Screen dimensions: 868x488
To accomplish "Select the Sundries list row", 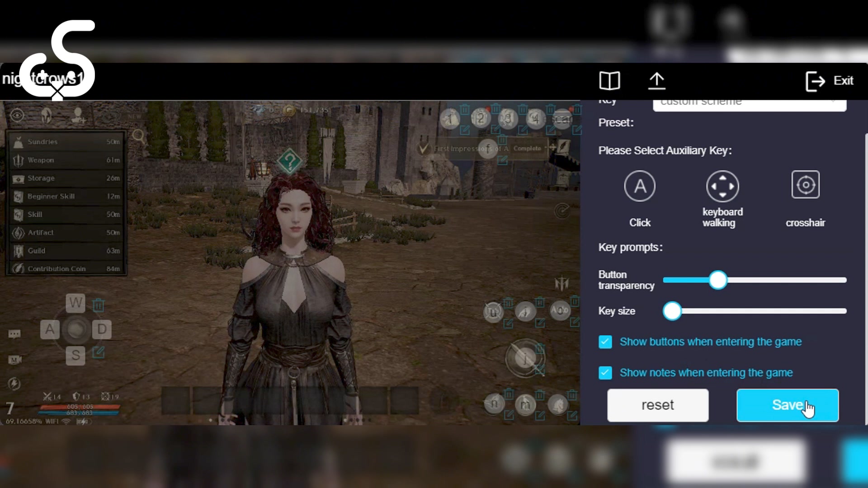I will [x=66, y=142].
